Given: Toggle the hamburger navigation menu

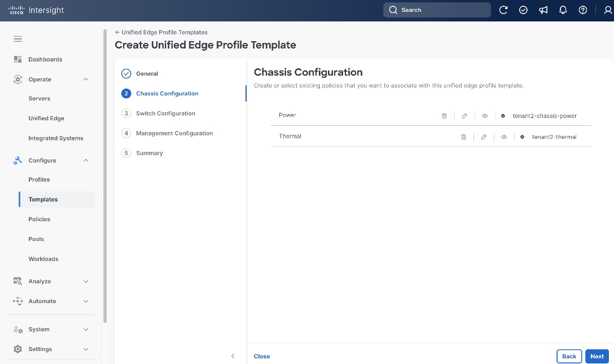Looking at the screenshot, I should (x=17, y=39).
